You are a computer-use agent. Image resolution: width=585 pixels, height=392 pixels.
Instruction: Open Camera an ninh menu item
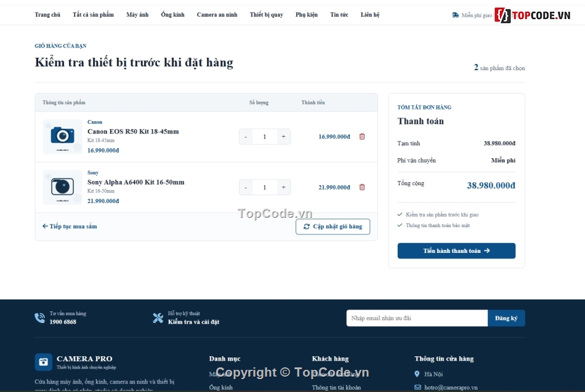pyautogui.click(x=217, y=15)
